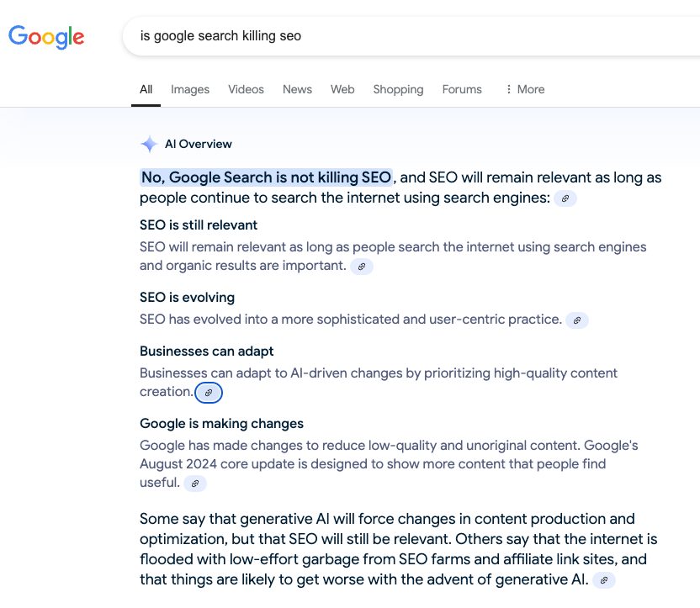Open the News results tab
Screen dimensions: 700x608
pyautogui.click(x=297, y=89)
